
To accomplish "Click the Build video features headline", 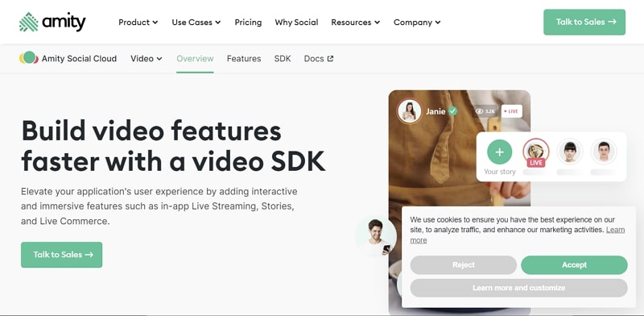I will (x=173, y=146).
